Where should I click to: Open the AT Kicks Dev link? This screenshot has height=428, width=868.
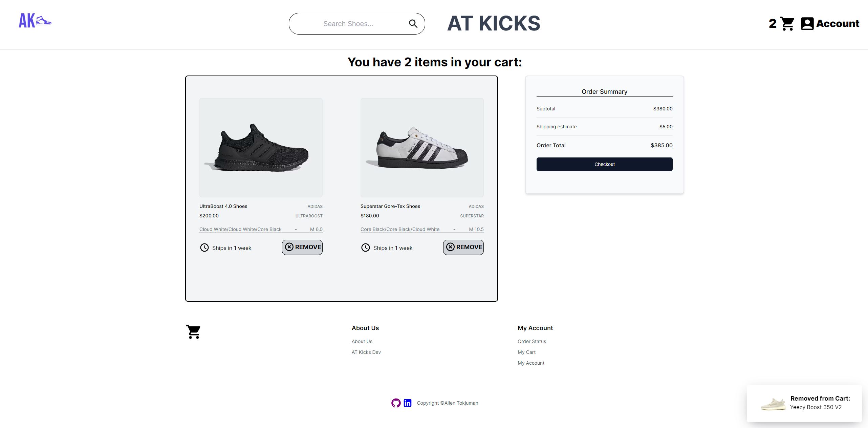(x=366, y=352)
